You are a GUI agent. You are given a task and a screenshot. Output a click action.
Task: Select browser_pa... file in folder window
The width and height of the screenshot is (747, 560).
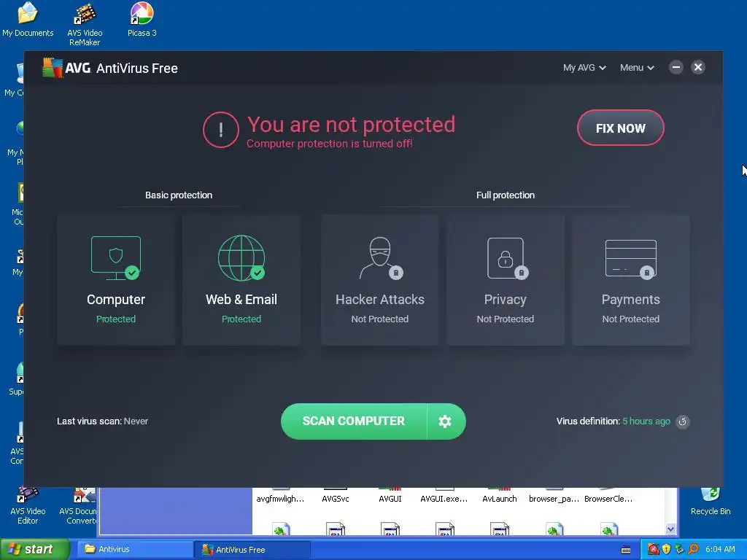tap(554, 496)
